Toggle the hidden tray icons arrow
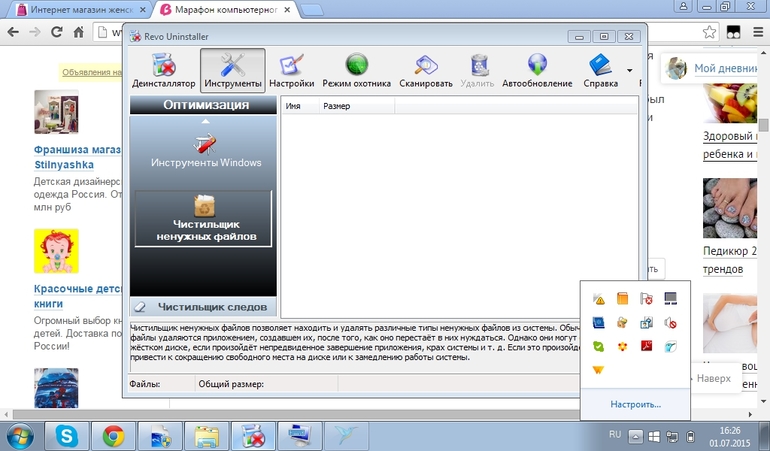Image resolution: width=770 pixels, height=451 pixels. 635,436
